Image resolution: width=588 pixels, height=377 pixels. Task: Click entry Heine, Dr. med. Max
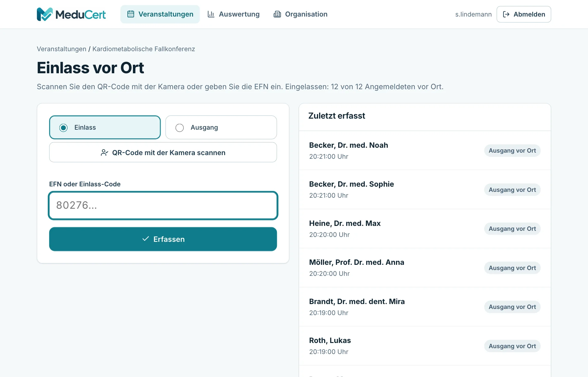click(x=425, y=229)
